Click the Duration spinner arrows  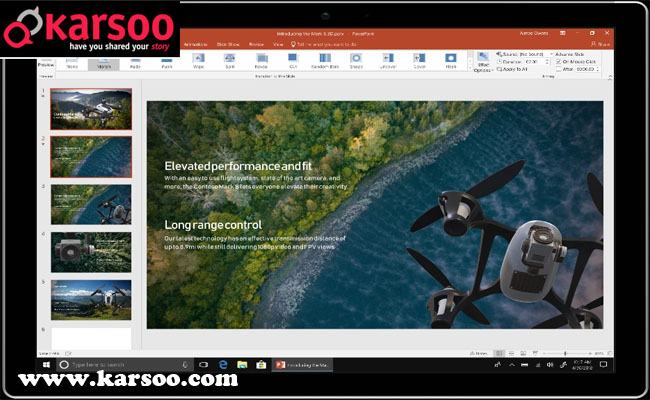pos(548,62)
